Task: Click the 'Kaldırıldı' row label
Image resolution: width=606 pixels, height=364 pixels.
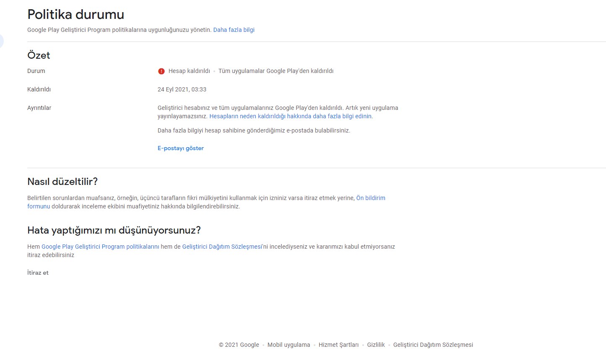Action: pos(39,89)
